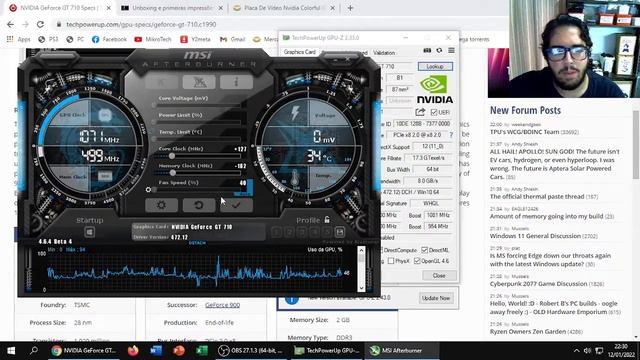
Task: Open Afterburner info (i) button
Action: pos(236,82)
